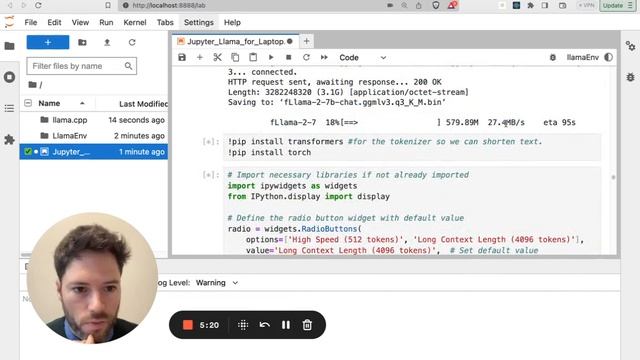
Task: Open debugger panel bug icon in right sidebar
Action: click(x=631, y=77)
